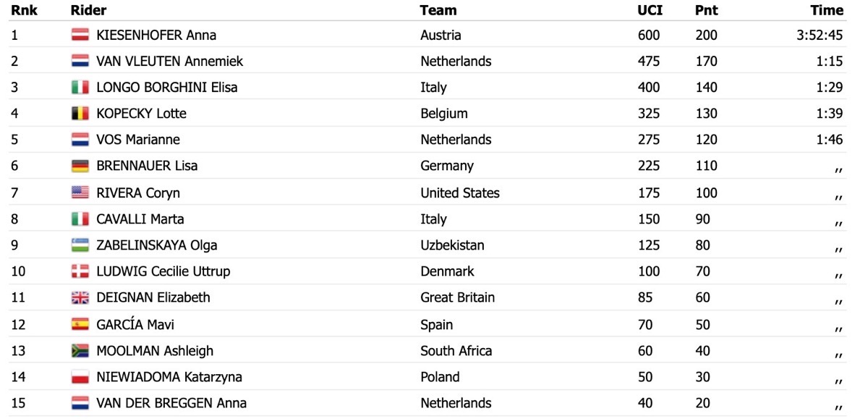Image resolution: width=868 pixels, height=419 pixels.
Task: Open VAN VLEUTEN Annemiek rider page
Action: (x=169, y=62)
